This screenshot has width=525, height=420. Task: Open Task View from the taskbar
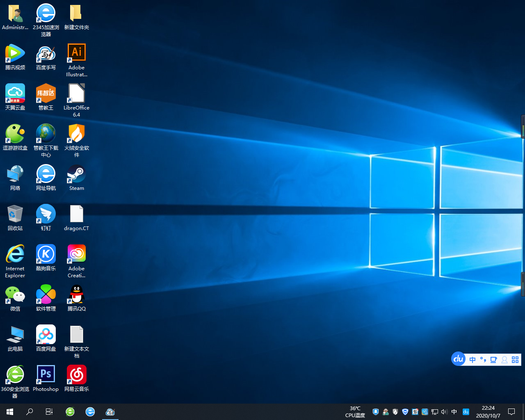(x=49, y=412)
